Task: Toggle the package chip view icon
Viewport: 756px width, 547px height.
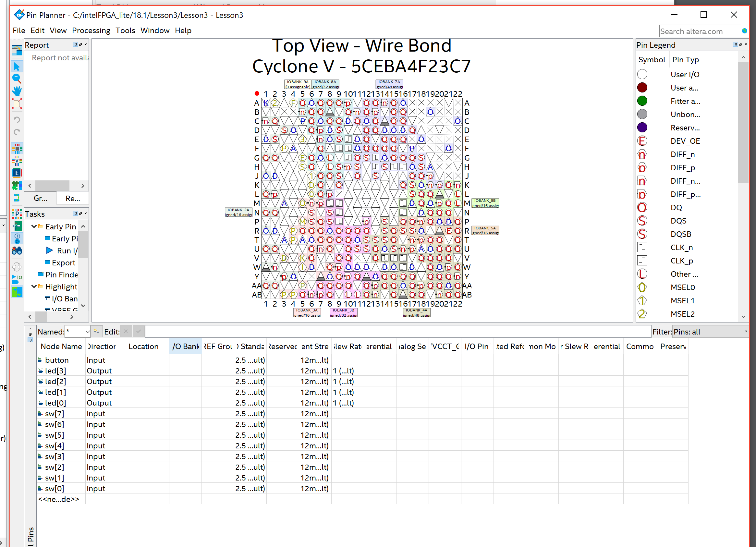Action: pos(17,149)
